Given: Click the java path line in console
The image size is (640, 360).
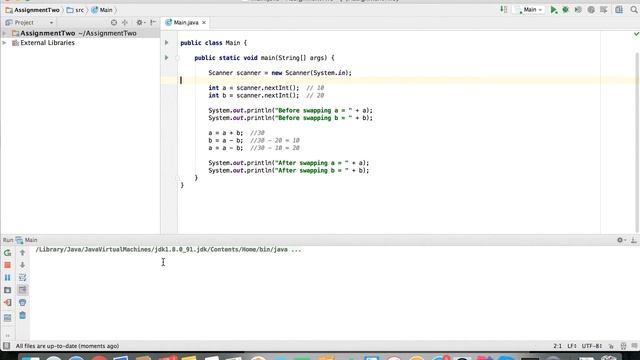Looking at the screenshot, I should click(x=168, y=249).
